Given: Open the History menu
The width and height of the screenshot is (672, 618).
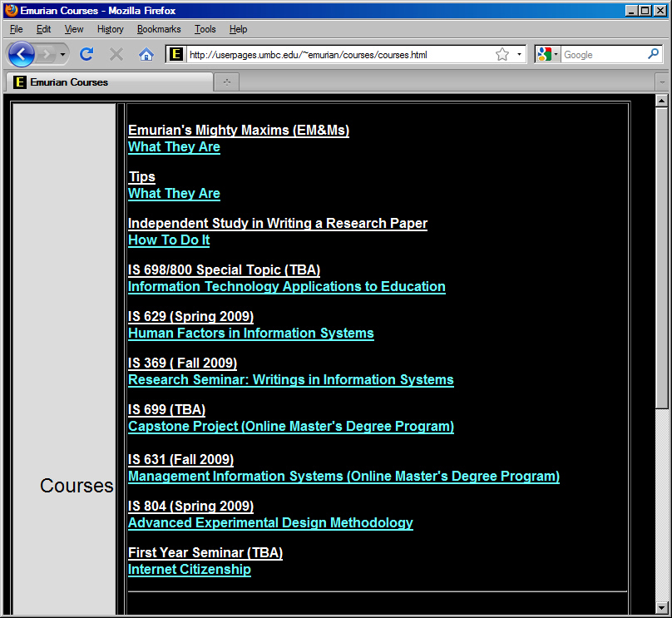Looking at the screenshot, I should 110,29.
